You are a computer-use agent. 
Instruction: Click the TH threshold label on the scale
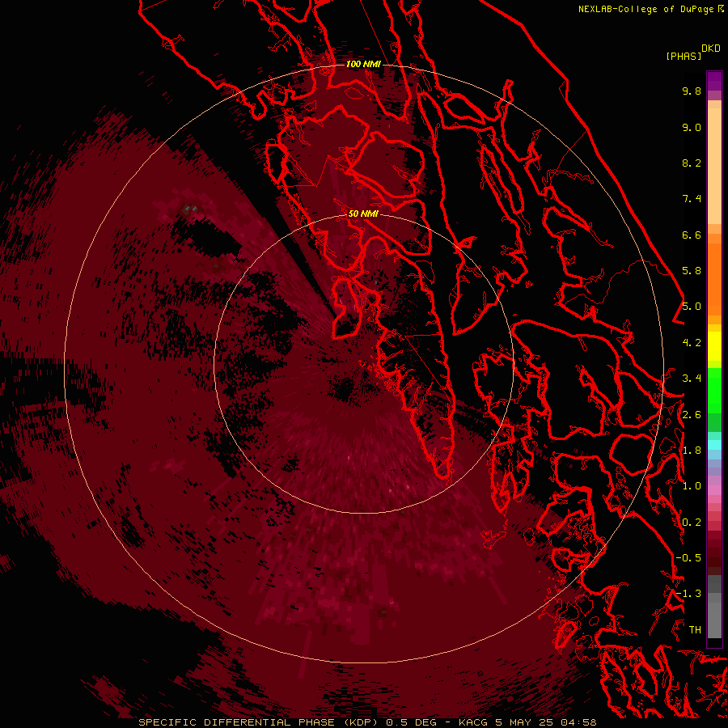pos(695,630)
